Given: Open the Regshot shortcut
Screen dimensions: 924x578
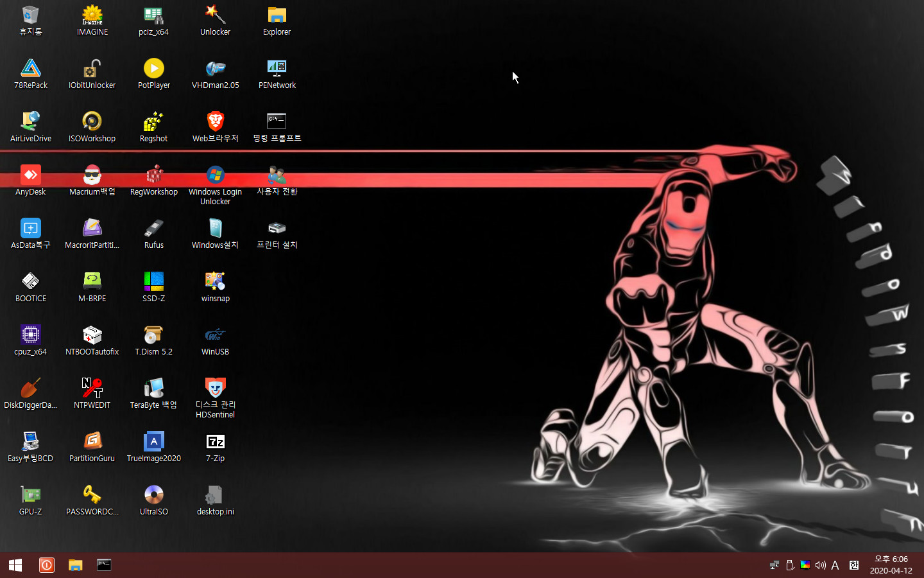Looking at the screenshot, I should pyautogui.click(x=154, y=127).
